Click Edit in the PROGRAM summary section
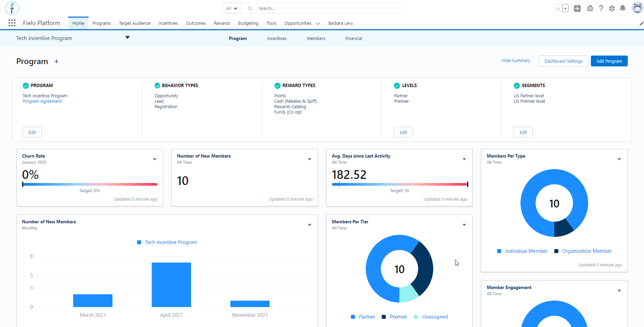 [32, 132]
